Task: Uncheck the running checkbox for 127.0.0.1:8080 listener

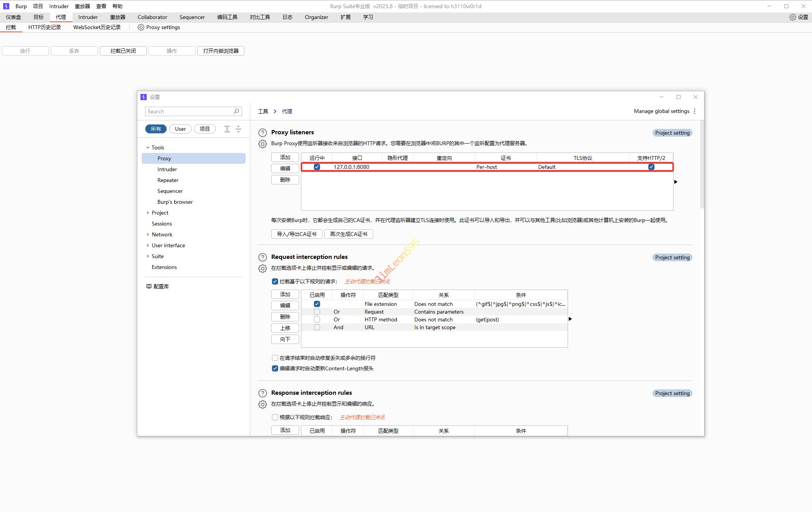Action: [x=317, y=167]
